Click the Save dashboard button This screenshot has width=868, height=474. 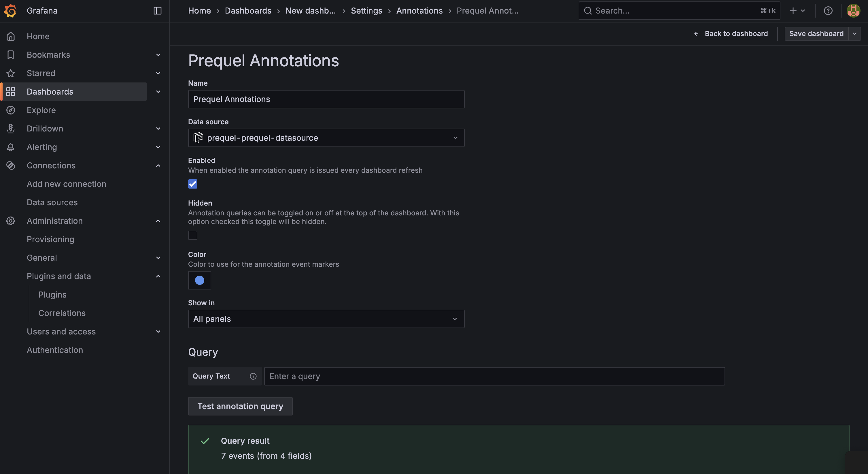pos(816,34)
